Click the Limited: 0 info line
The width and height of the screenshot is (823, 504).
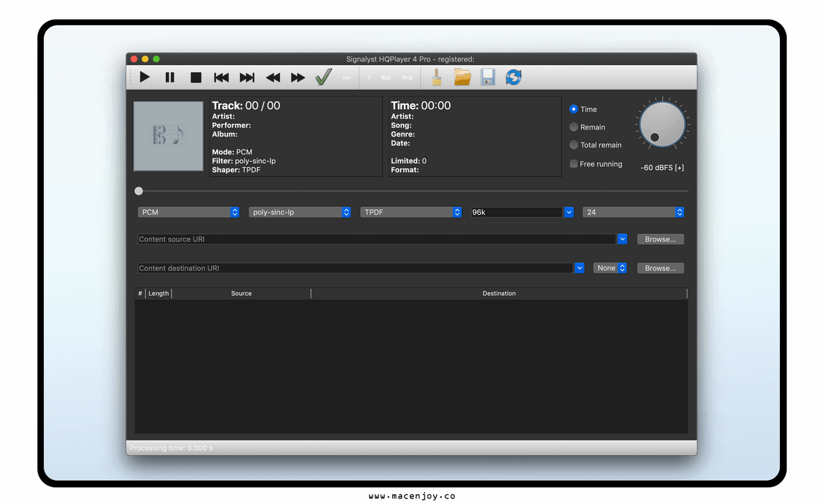pyautogui.click(x=409, y=161)
